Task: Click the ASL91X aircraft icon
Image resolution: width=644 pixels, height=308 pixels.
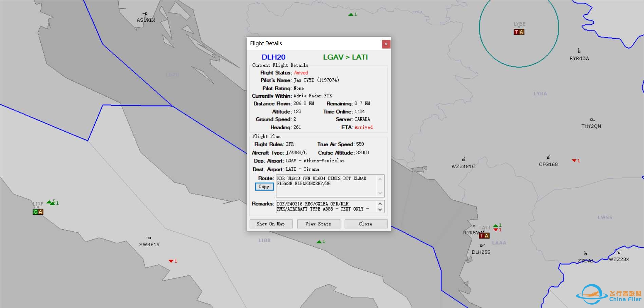Action: [x=146, y=14]
